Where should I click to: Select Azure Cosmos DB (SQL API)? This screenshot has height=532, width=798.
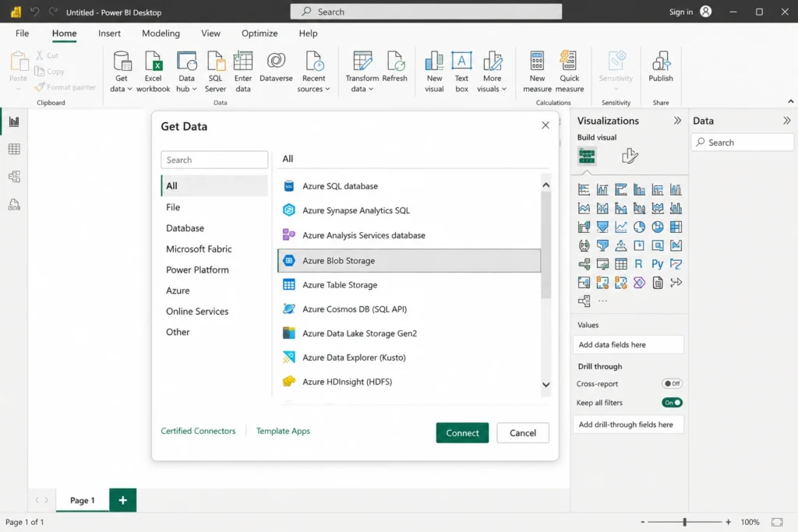(409, 308)
